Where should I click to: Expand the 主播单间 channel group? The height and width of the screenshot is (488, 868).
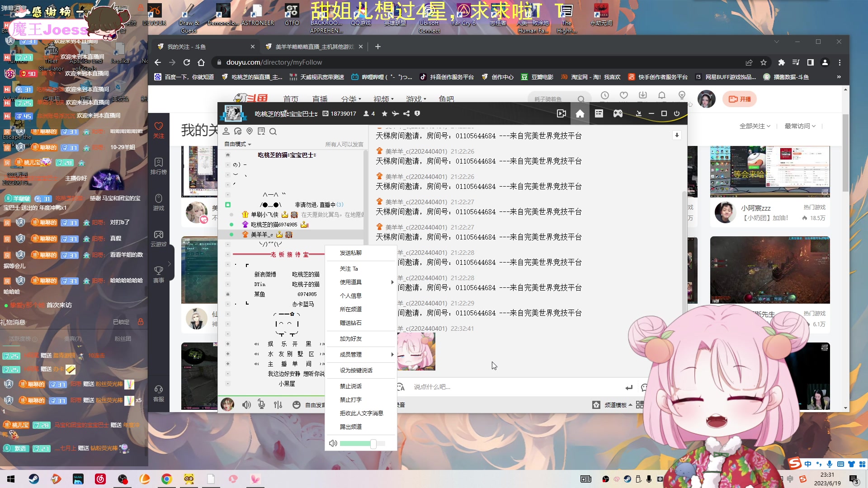click(x=227, y=364)
